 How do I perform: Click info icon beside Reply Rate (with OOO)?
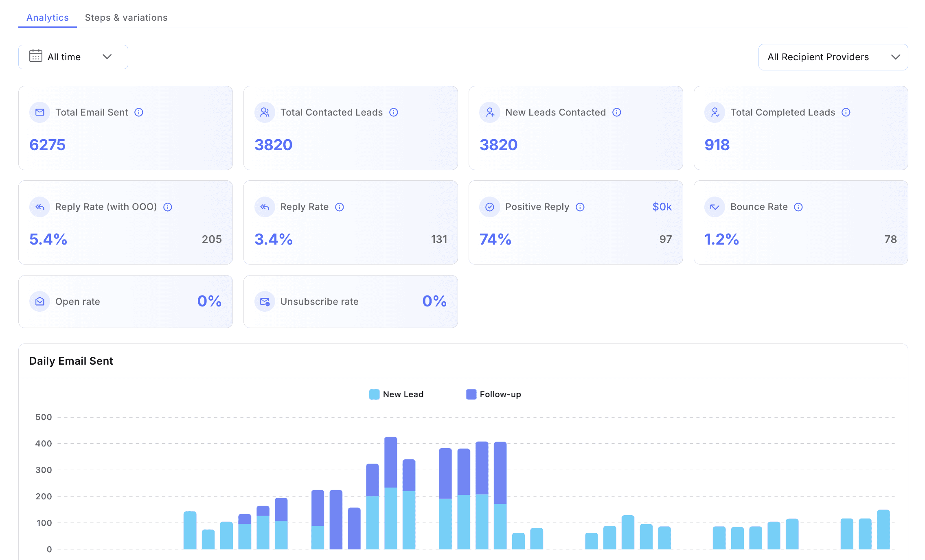(168, 207)
